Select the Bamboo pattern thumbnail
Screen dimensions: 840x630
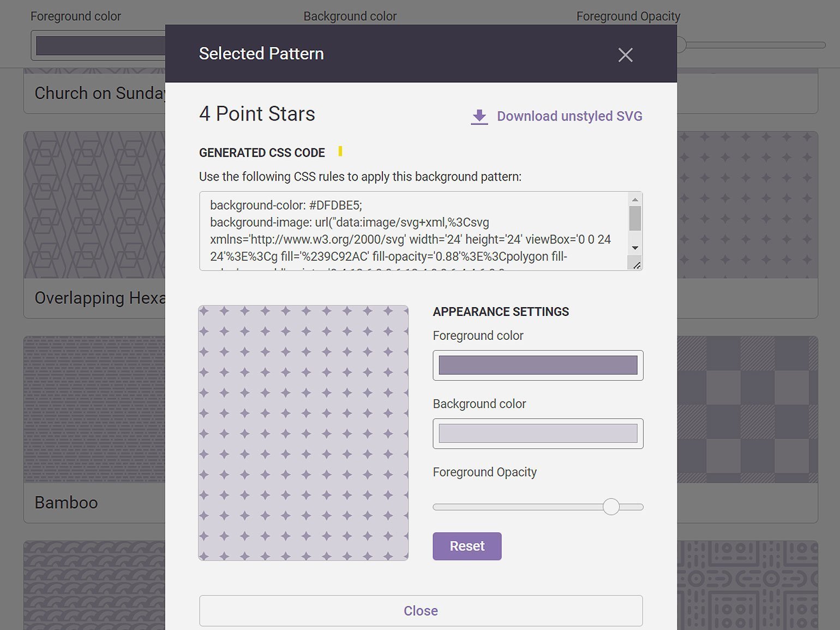(94, 409)
